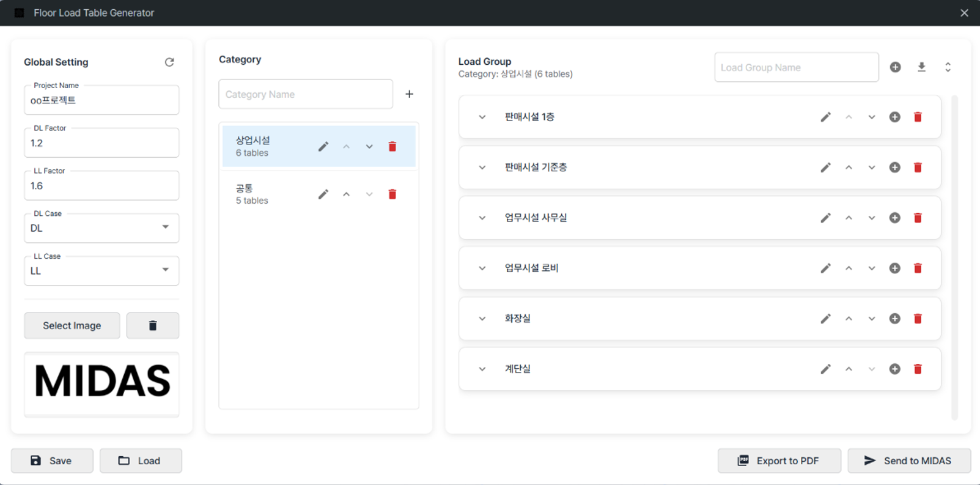The height and width of the screenshot is (485, 980).
Task: Remove the selected logo image via trash button
Action: [x=153, y=325]
